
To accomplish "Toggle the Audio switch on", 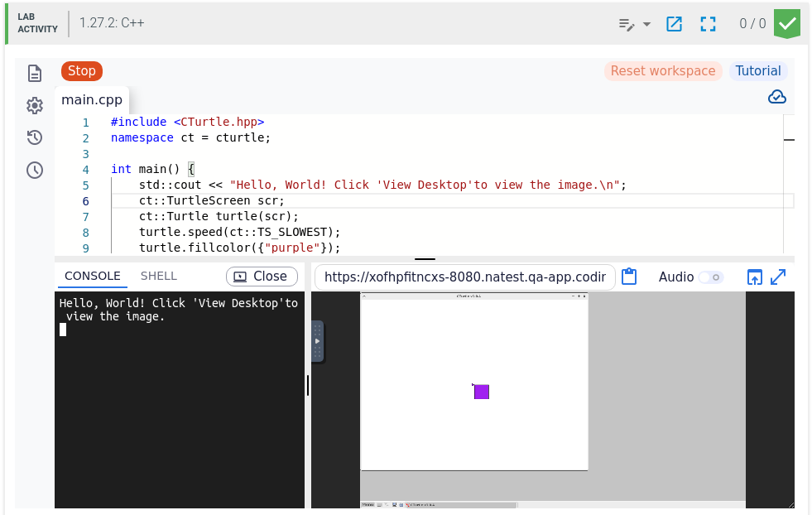I will click(710, 277).
